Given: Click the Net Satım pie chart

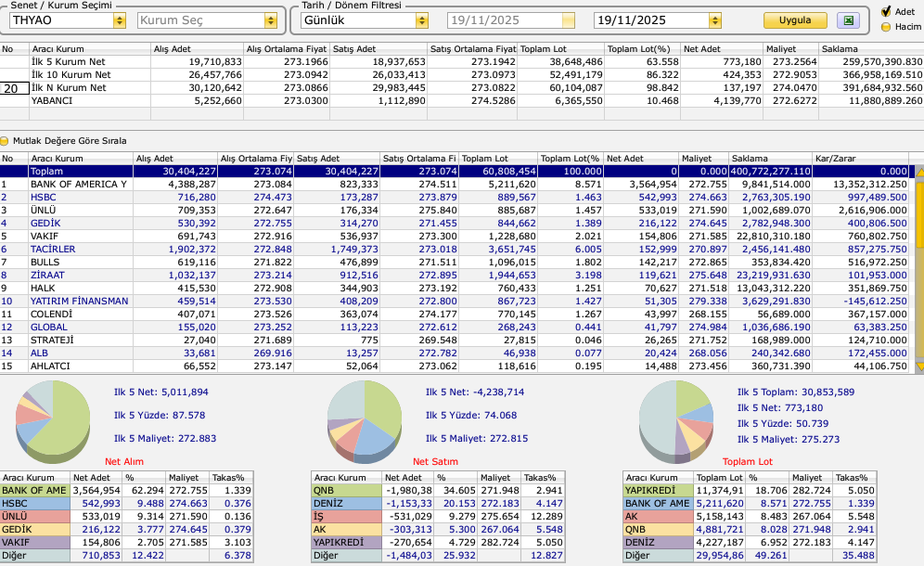Looking at the screenshot, I should click(x=365, y=421).
